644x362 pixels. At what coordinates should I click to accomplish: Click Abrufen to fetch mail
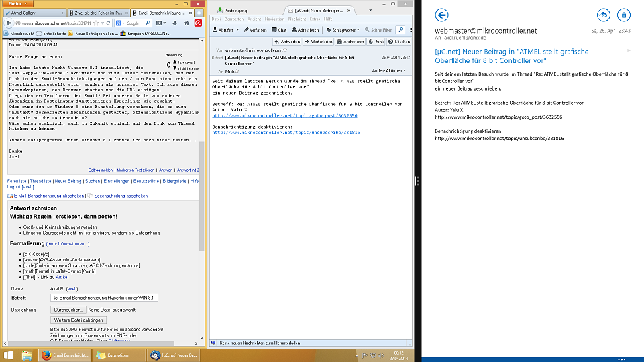(223, 30)
